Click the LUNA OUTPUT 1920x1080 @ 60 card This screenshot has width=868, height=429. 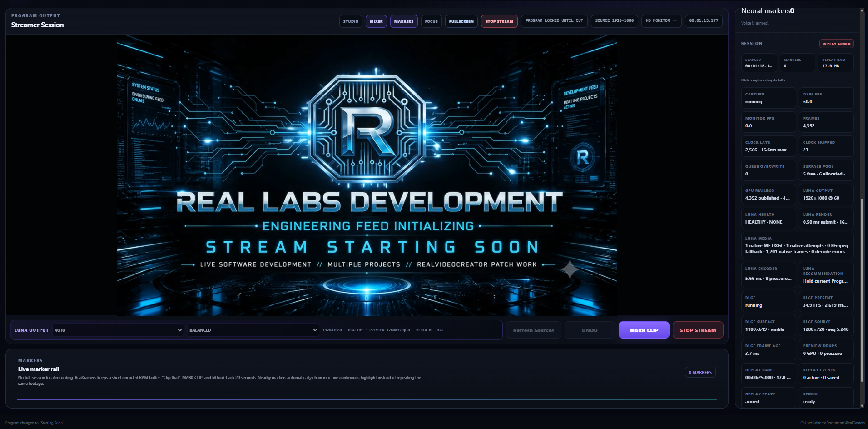point(826,195)
